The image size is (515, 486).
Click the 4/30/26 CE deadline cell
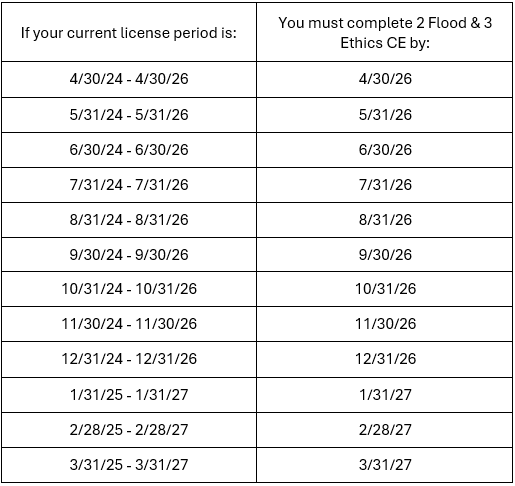[385, 79]
